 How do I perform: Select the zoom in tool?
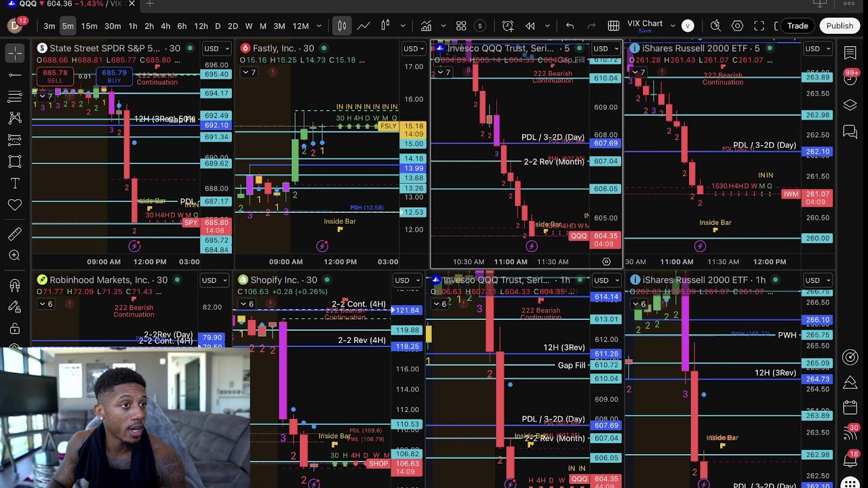pos(15,256)
